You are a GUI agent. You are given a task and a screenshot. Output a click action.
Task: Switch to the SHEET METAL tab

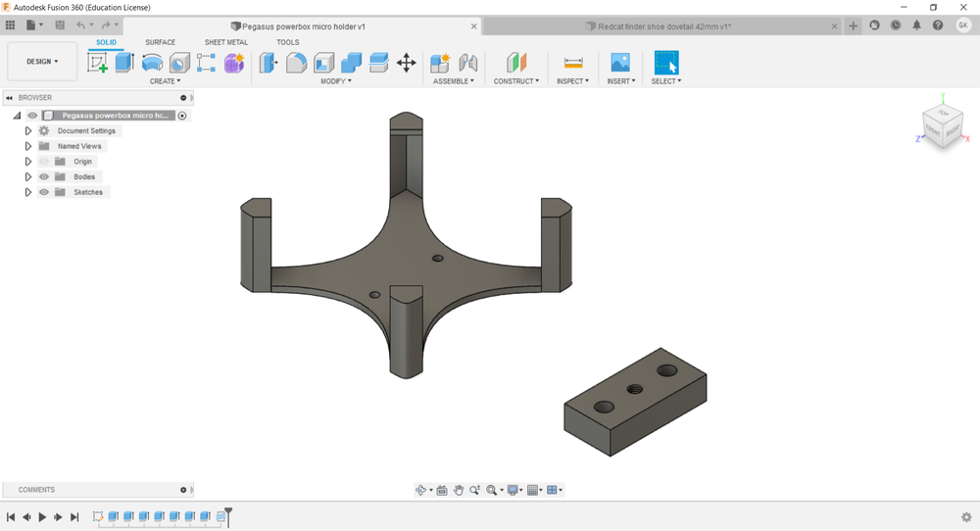tap(225, 42)
